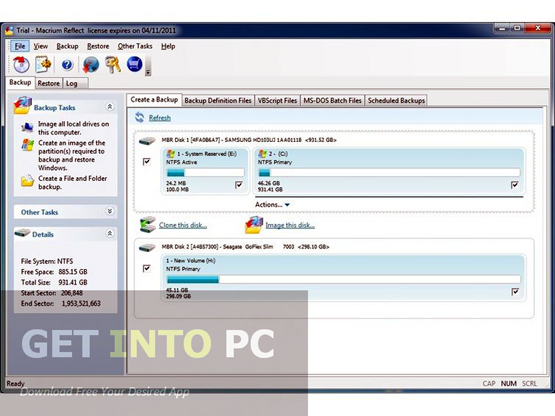The image size is (555, 416).
Task: Click the Windows flag icon on System Reserved
Action: [x=171, y=154]
